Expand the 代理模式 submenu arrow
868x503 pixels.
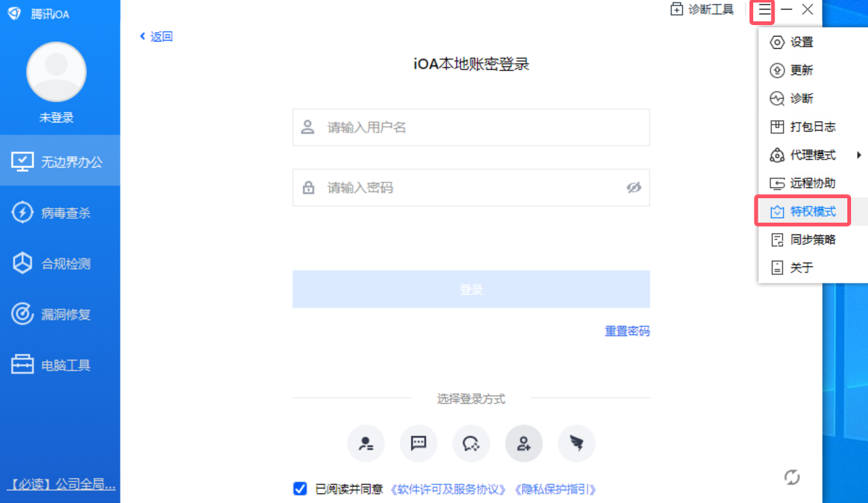point(859,155)
